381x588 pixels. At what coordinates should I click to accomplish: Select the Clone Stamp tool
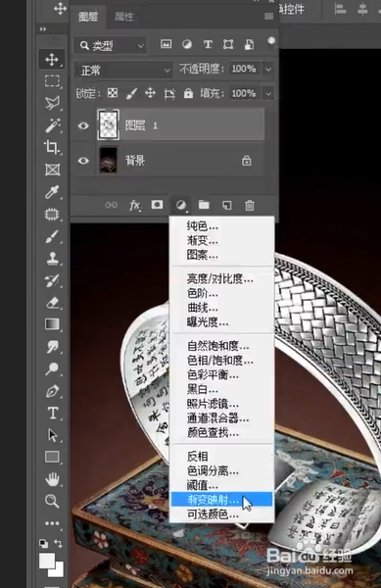52,258
